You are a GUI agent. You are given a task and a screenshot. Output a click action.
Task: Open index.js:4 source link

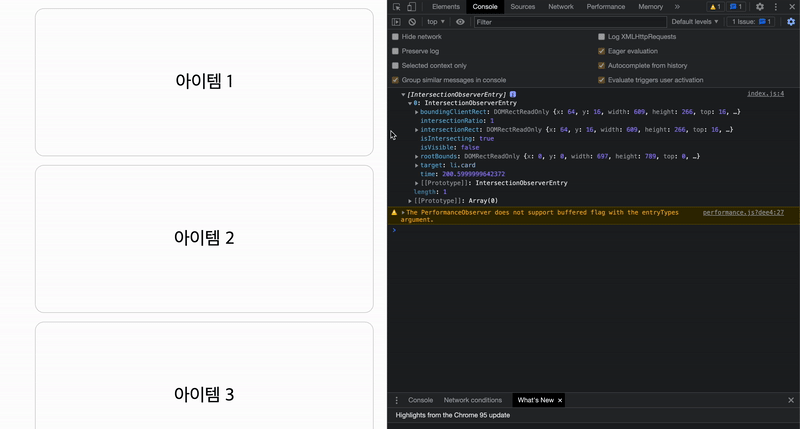tap(765, 94)
